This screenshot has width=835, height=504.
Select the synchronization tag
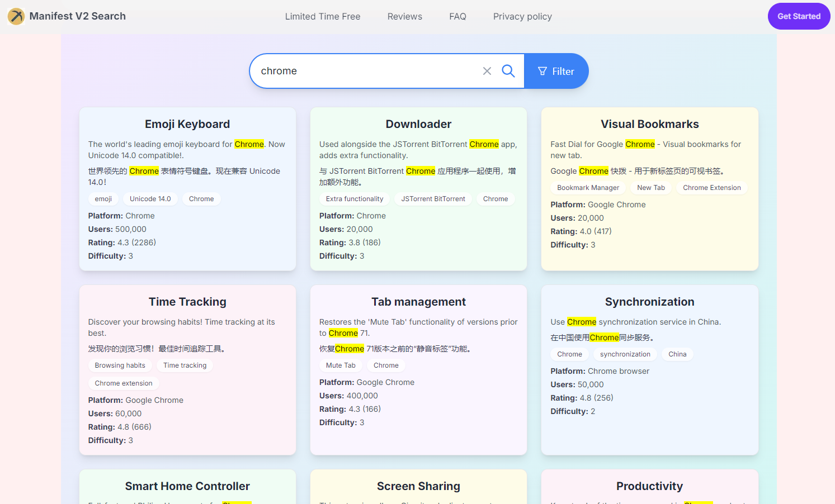point(625,354)
